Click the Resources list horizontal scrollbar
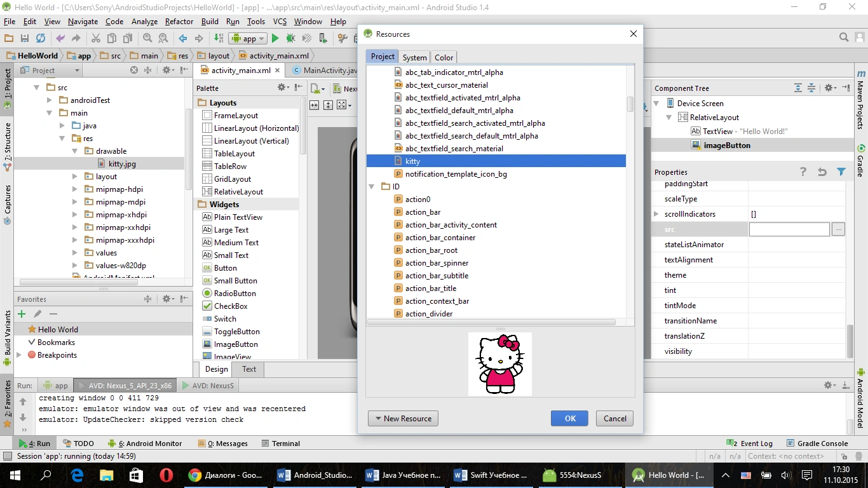The image size is (868, 488). (x=491, y=322)
